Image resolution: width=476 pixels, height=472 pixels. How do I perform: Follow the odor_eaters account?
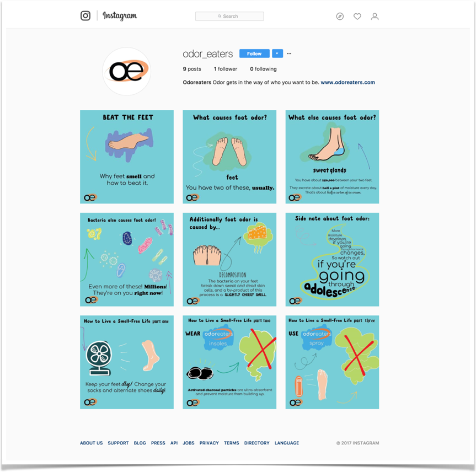coord(254,53)
